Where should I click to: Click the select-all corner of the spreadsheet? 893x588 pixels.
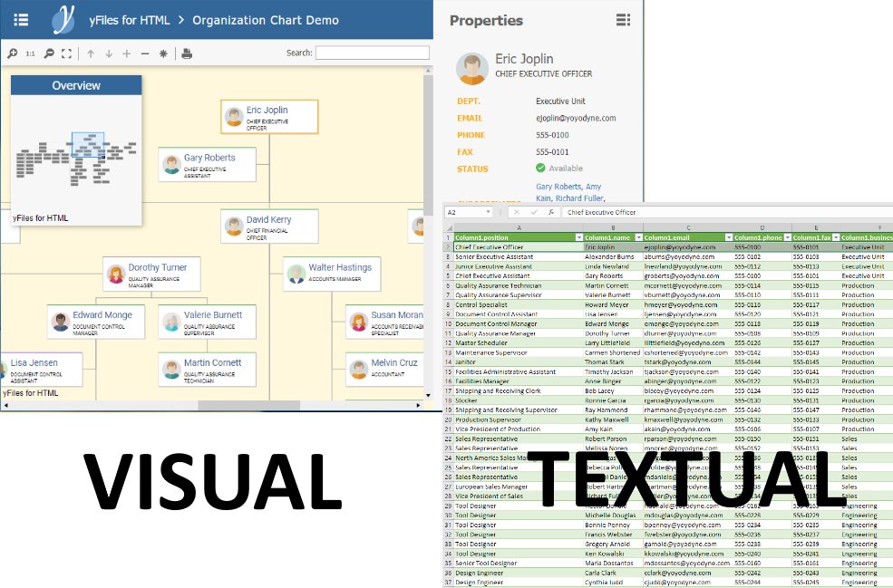tap(448, 227)
